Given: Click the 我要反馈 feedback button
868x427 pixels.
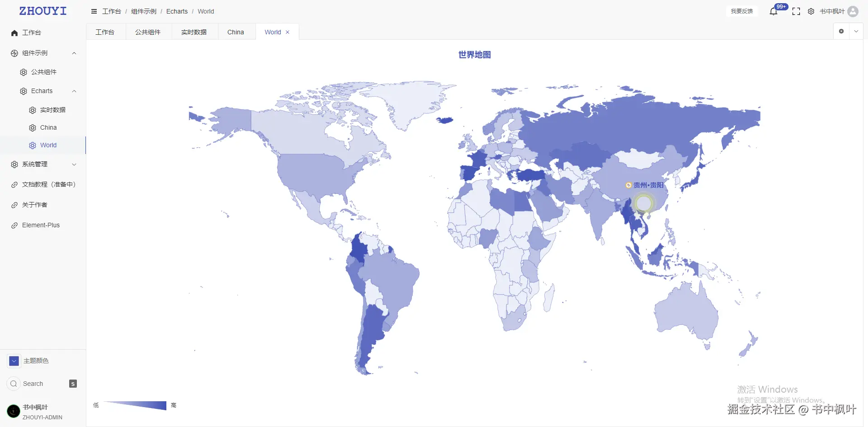Looking at the screenshot, I should pos(742,11).
